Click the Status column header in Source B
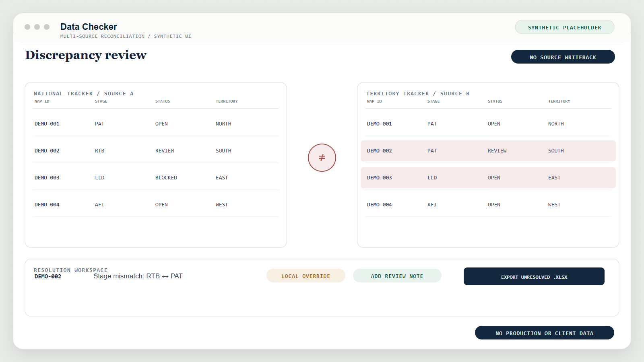The height and width of the screenshot is (362, 644). (495, 101)
